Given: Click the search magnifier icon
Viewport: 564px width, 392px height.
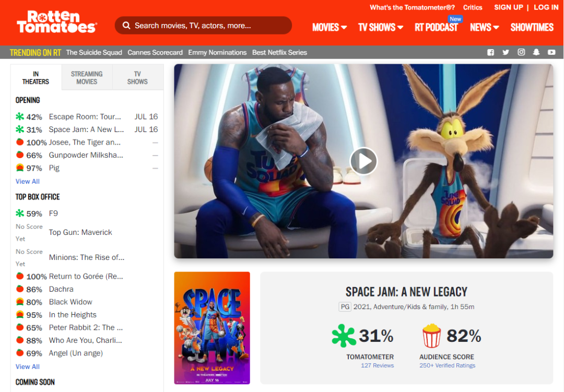Looking at the screenshot, I should [126, 26].
